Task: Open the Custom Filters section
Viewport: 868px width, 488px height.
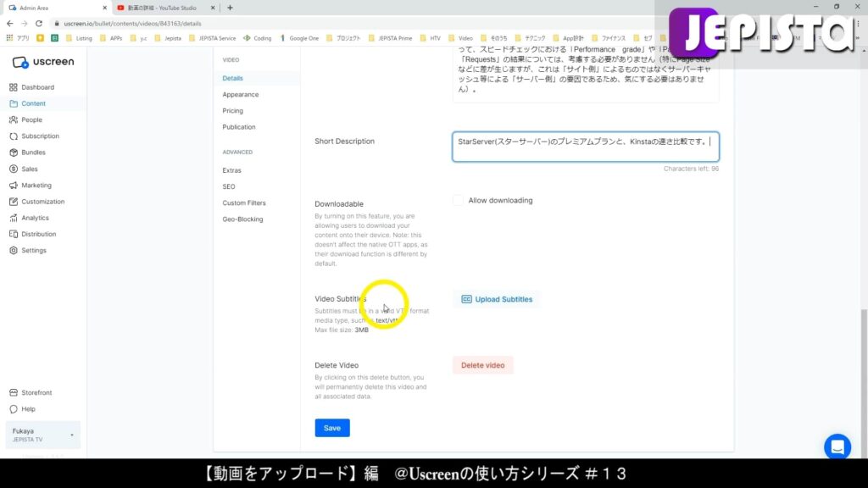Action: click(244, 203)
